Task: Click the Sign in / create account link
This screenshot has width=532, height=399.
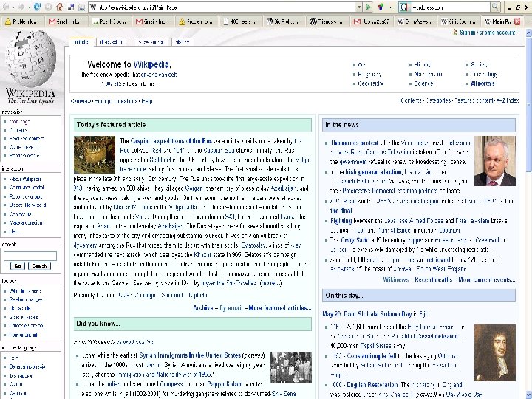Action: coord(487,33)
